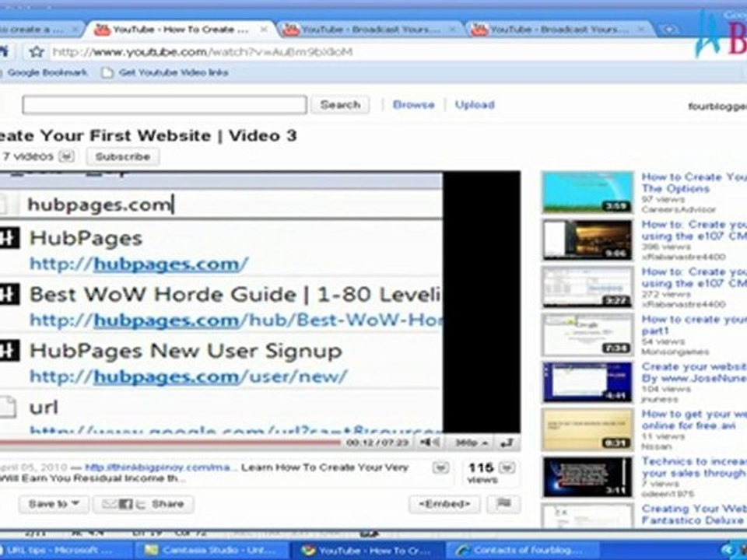Click the Twitter icon in the Share button
Screen dimensions: 747x560
click(140, 504)
